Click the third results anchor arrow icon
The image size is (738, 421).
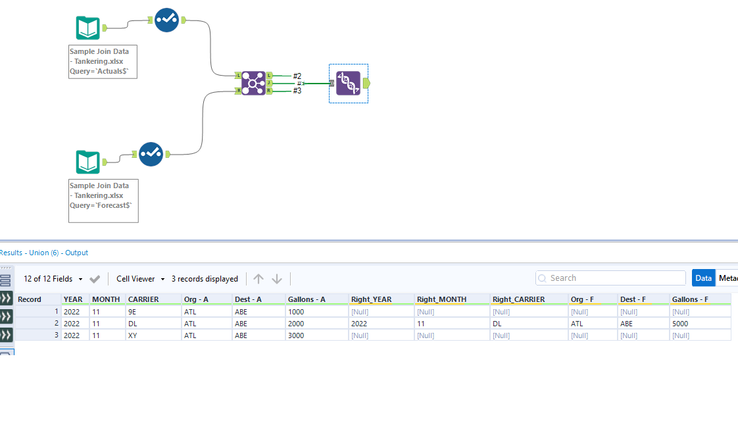[6, 335]
